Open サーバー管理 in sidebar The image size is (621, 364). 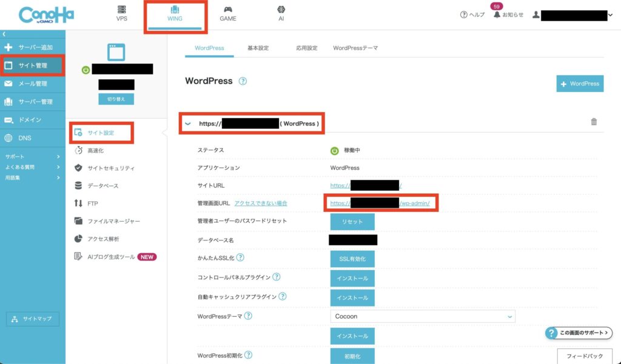point(33,102)
